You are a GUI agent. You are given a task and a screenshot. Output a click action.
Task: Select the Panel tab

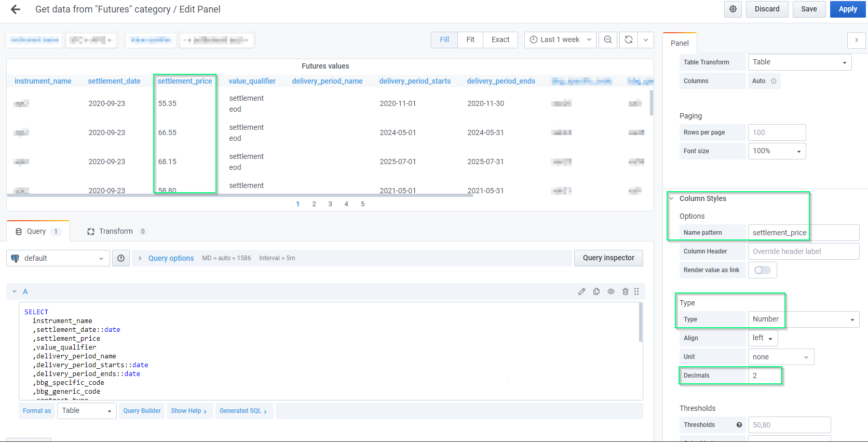(x=680, y=43)
